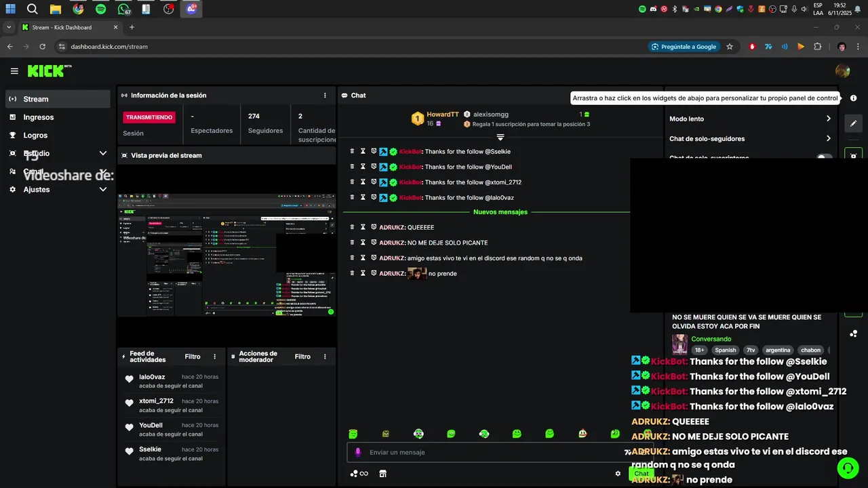Image resolution: width=868 pixels, height=488 pixels.
Task: Click the pencil edit dashboard icon
Action: pyautogui.click(x=853, y=123)
